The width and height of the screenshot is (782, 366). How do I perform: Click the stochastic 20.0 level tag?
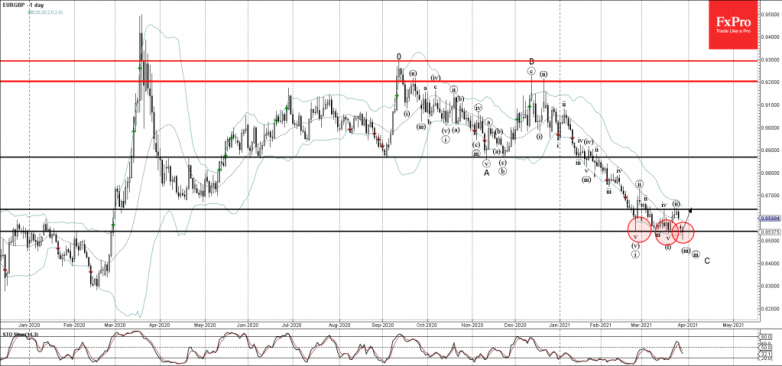(x=766, y=358)
